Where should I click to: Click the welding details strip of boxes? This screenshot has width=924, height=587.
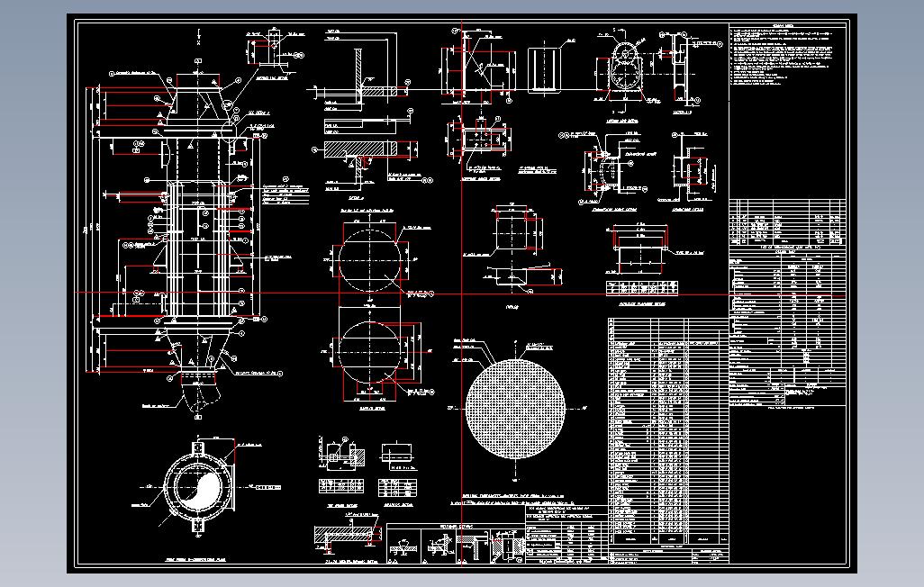tap(455, 545)
